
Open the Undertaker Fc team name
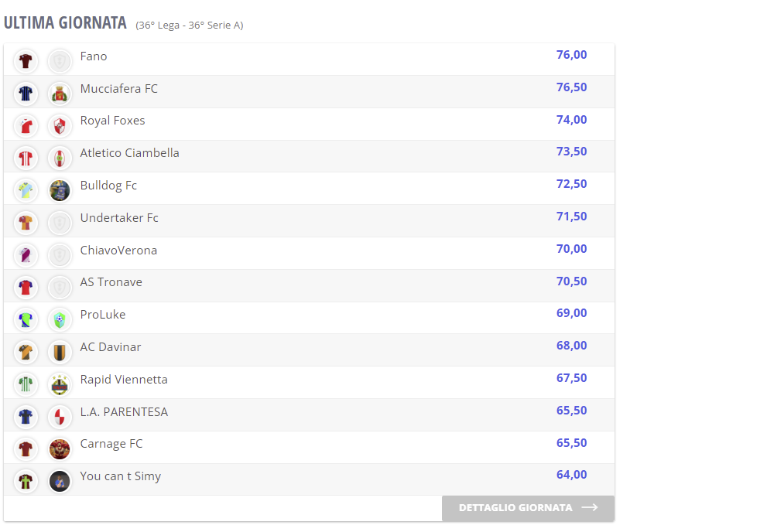(119, 218)
